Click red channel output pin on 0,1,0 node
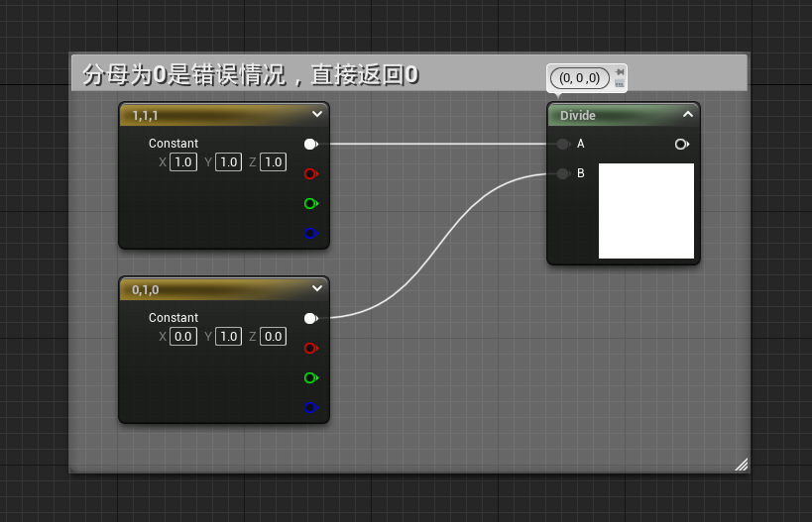Screen dimensions: 812x522 tap(310, 349)
